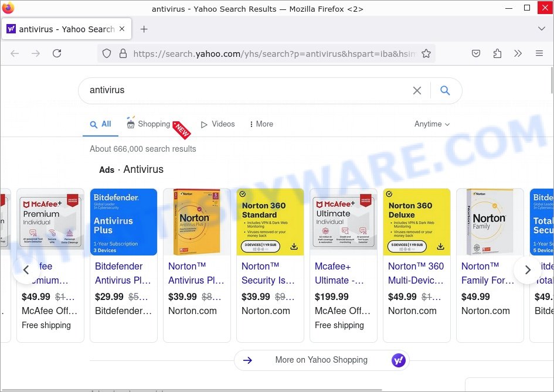Click the blue magnifier search button
The image size is (554, 392).
coord(445,90)
